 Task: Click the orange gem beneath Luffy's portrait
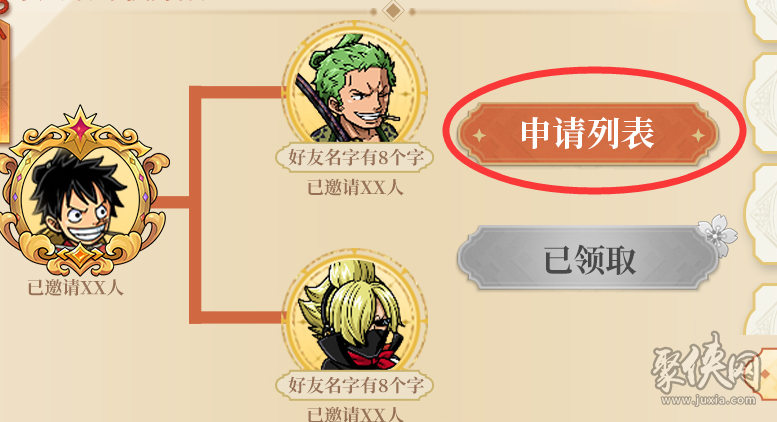coord(79,257)
